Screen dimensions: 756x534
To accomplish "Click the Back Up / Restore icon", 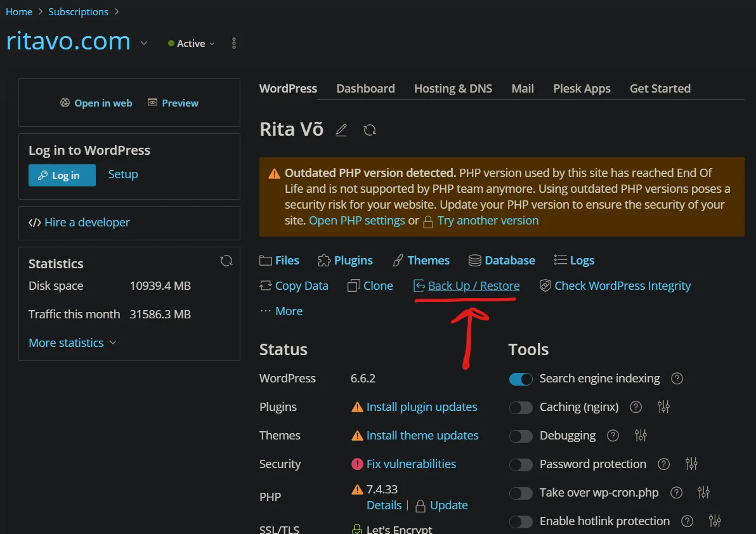I will click(419, 286).
